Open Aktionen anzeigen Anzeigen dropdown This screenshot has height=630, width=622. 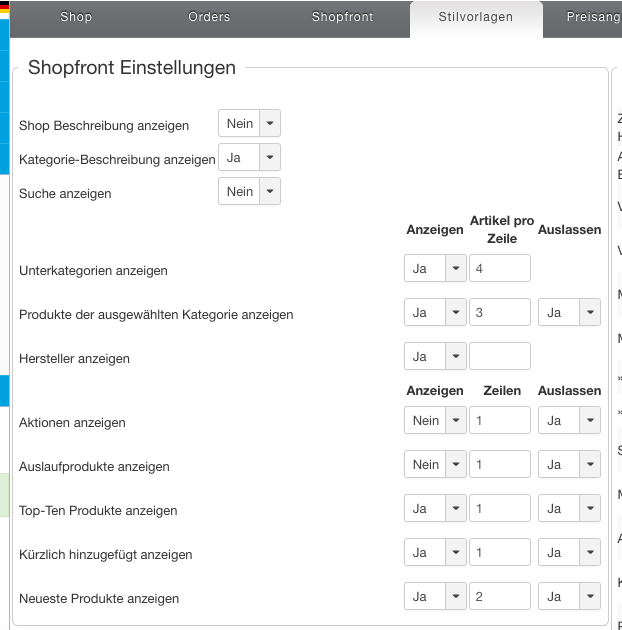pos(435,421)
